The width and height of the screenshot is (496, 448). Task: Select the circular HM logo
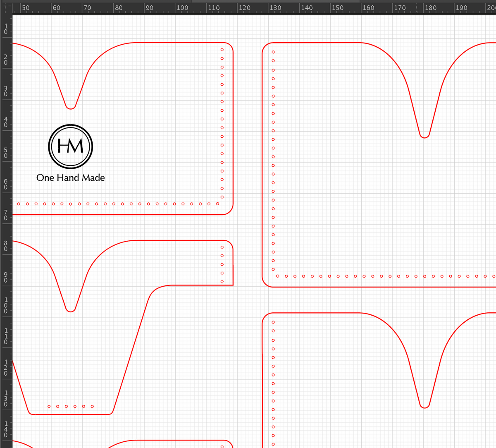tap(71, 146)
